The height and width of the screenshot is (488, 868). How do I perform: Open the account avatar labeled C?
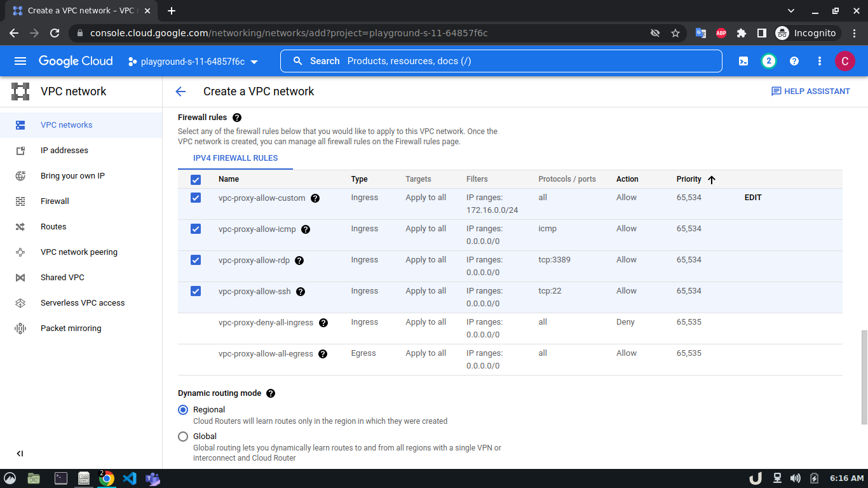(844, 61)
